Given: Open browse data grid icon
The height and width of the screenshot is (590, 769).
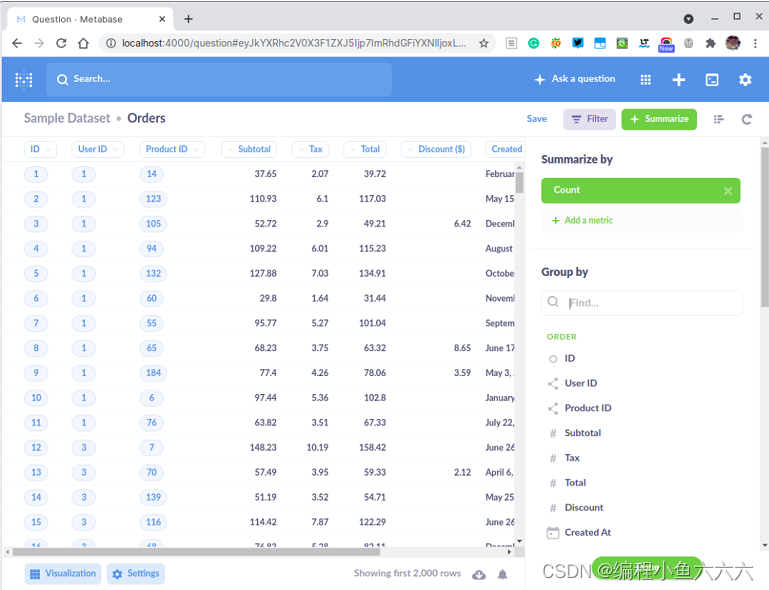Looking at the screenshot, I should [x=645, y=79].
